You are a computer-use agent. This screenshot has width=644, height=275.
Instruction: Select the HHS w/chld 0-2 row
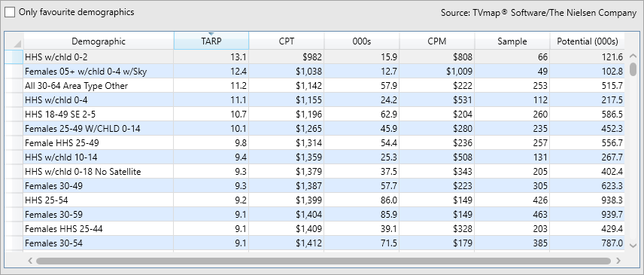314,57
